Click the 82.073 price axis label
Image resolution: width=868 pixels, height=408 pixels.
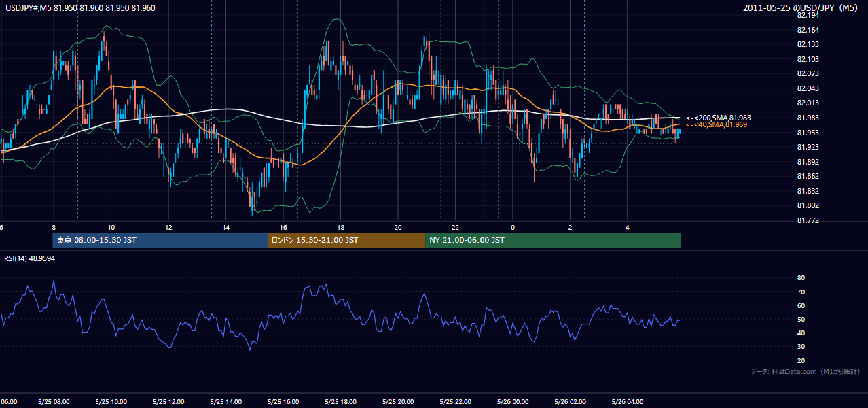point(808,73)
